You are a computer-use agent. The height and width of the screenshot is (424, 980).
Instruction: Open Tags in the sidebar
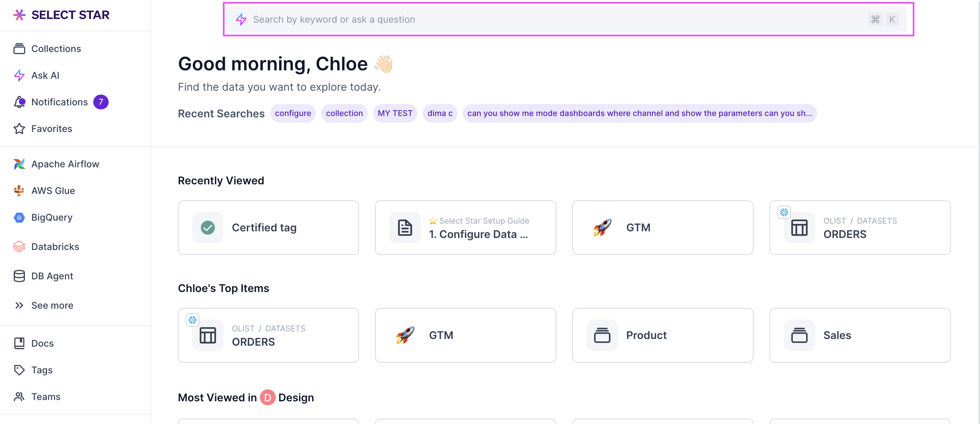click(42, 370)
